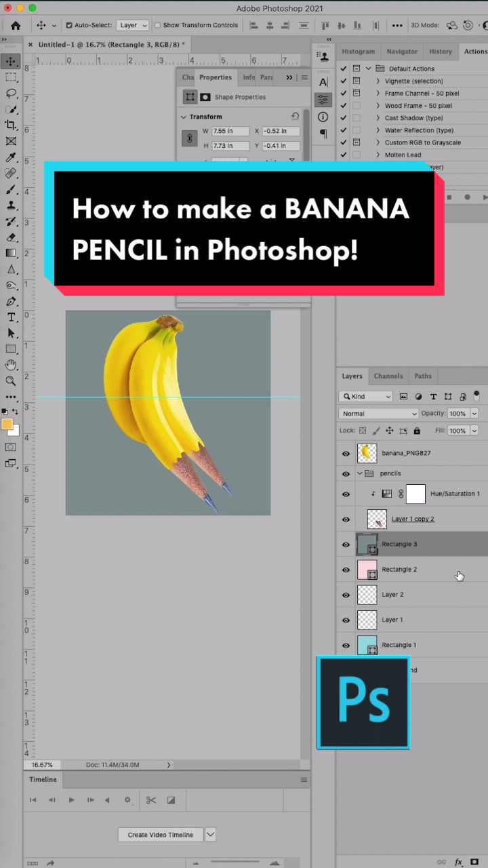
Task: Select the Rectangular Marquee tool
Action: point(11,77)
